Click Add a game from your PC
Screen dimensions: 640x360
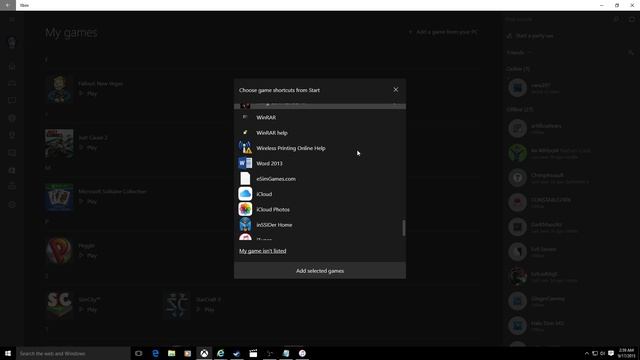click(x=443, y=32)
